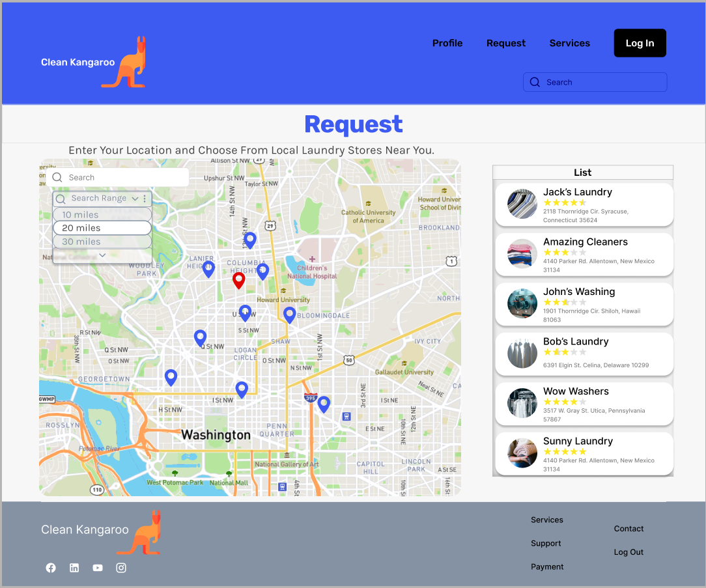Click address 3517 W. Gray St. Utica

click(594, 415)
